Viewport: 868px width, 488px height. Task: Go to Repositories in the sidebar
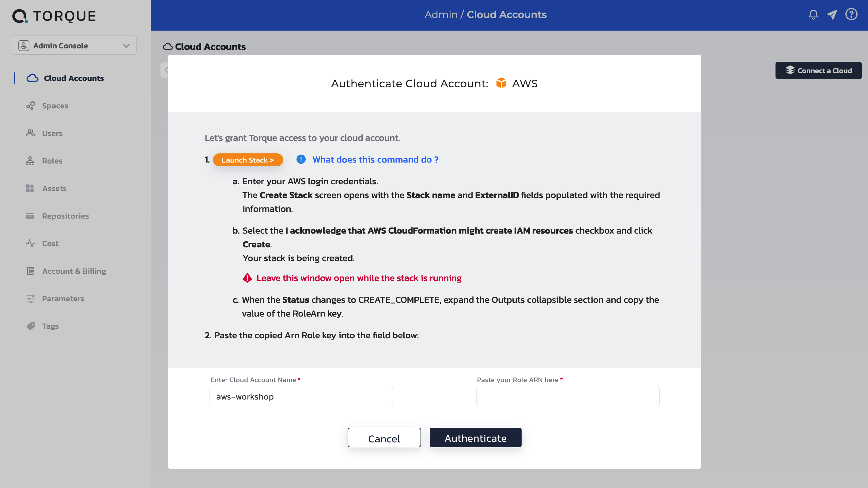point(65,216)
